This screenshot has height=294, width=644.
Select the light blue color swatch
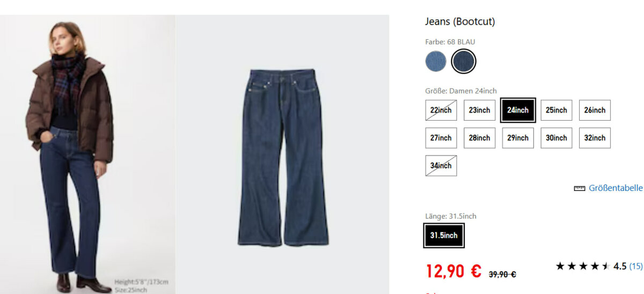click(x=436, y=61)
